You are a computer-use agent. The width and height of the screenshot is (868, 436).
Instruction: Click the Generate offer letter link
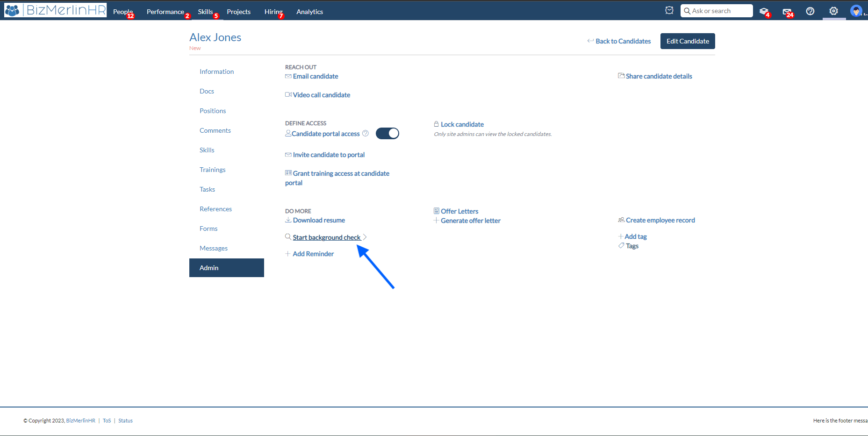[471, 221]
